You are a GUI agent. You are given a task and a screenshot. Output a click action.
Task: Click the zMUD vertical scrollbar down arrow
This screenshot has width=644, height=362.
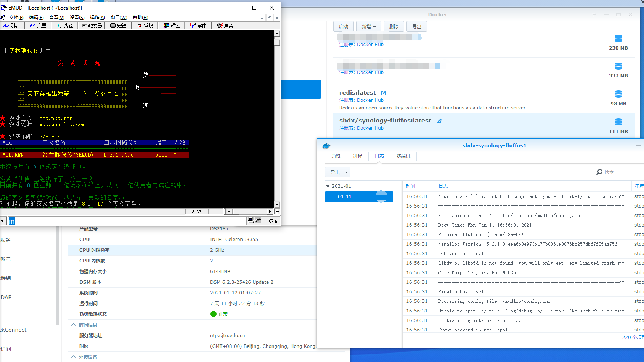pyautogui.click(x=277, y=204)
